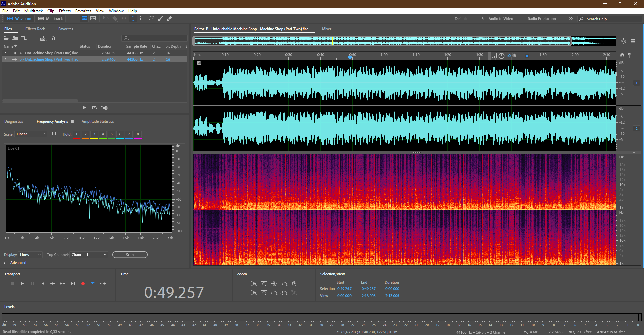Select the Time Selection tool
Image resolution: width=644 pixels, height=335 pixels.
(x=133, y=18)
